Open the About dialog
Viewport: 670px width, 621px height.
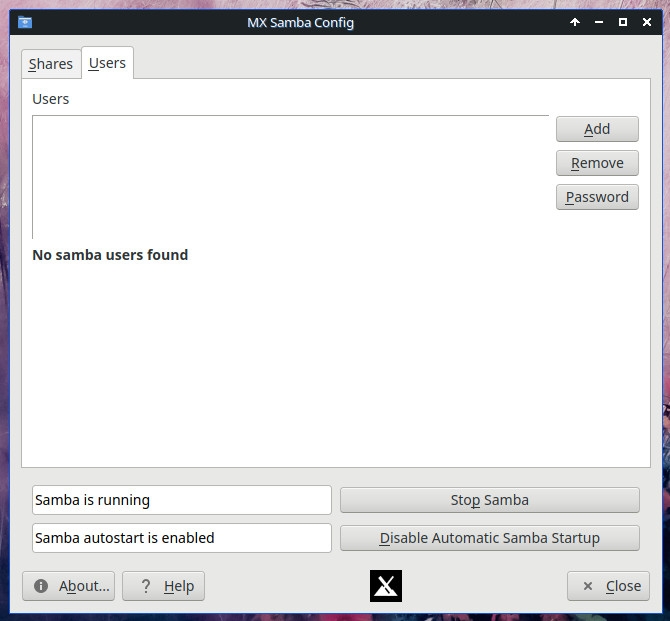click(68, 586)
